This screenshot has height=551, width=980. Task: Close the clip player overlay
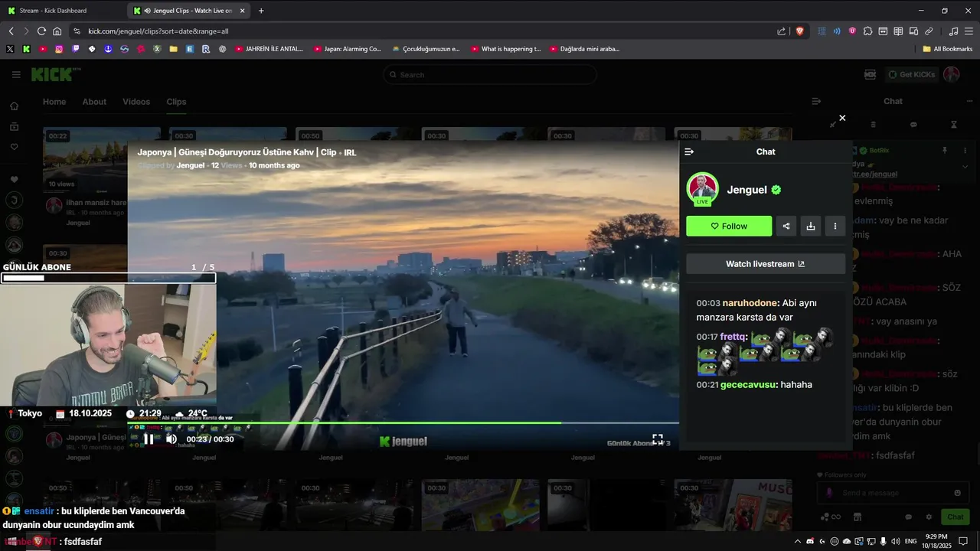tap(842, 118)
